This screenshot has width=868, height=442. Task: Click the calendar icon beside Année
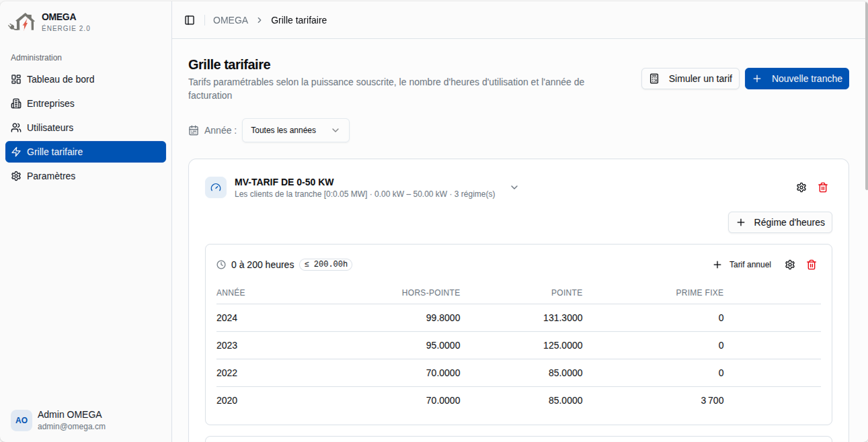click(x=194, y=130)
